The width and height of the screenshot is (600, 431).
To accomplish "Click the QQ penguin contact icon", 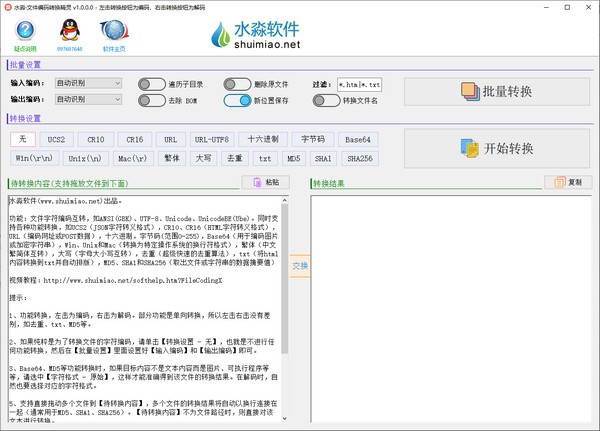I will 70,30.
